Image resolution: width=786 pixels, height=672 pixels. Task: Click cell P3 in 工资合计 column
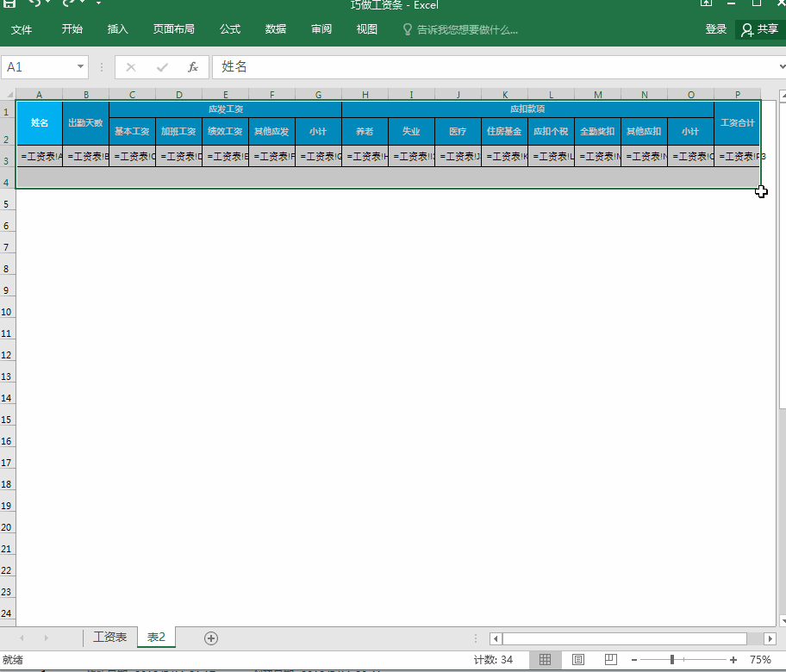pyautogui.click(x=738, y=156)
